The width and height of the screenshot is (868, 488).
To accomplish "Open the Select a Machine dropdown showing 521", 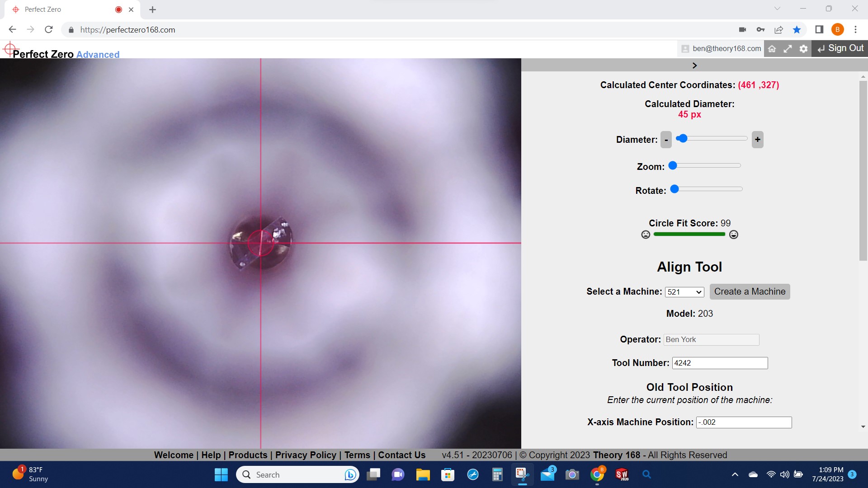I will tap(684, 291).
